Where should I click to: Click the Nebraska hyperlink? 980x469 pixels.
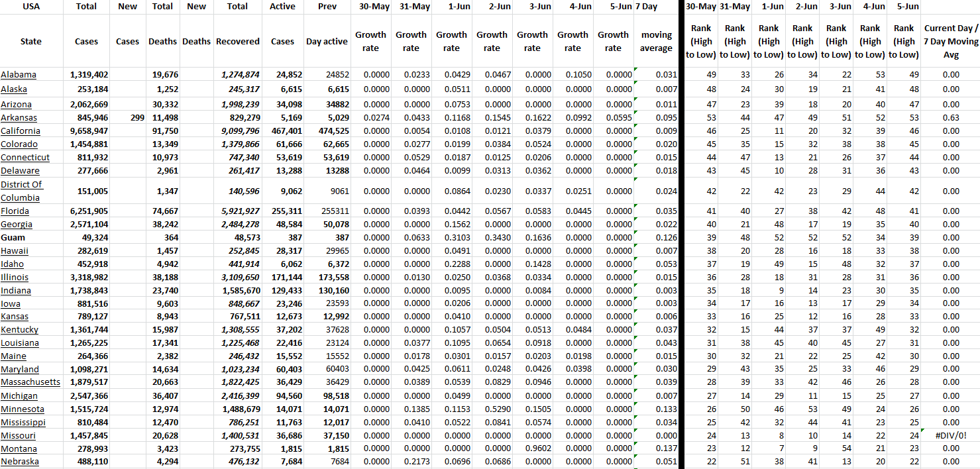point(20,462)
